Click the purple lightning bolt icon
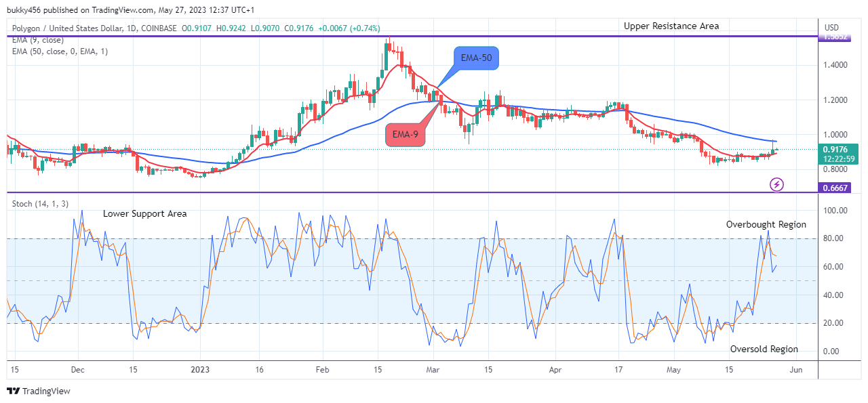Image resolution: width=868 pixels, height=403 pixels. coord(777,184)
